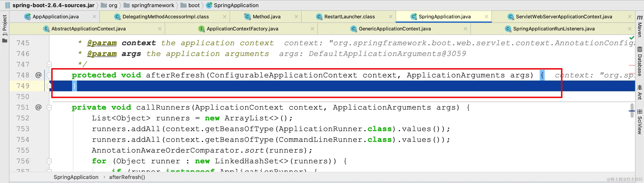Open ServletWebServerApplicationContext.java tab
The height and width of the screenshot is (183, 644).
point(564,17)
